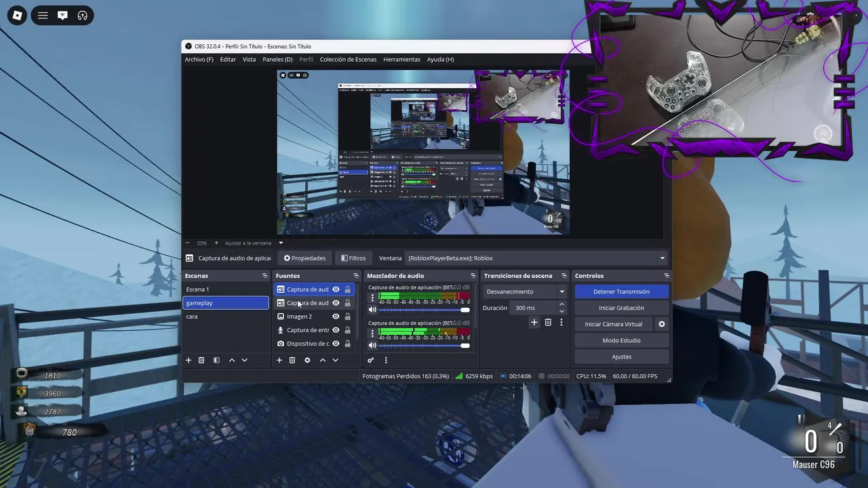868x488 pixels.
Task: Open the Roblox chat bubble icon
Action: [62, 15]
